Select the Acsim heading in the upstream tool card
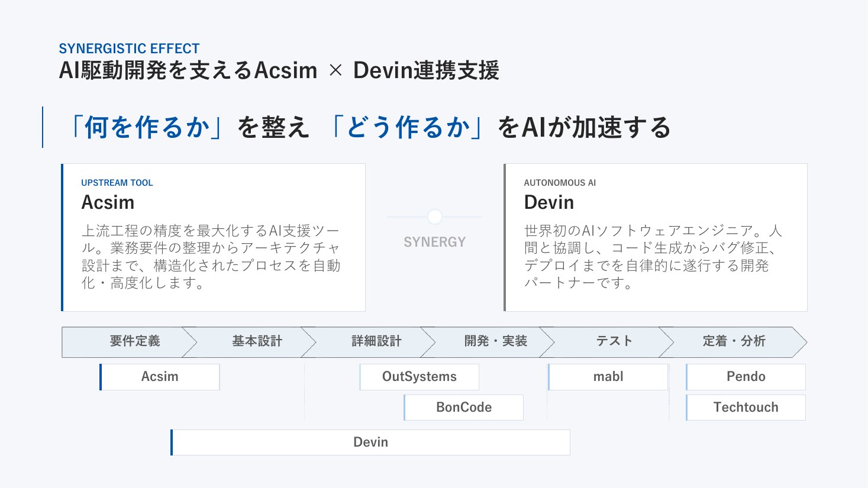The image size is (868, 488). point(108,203)
